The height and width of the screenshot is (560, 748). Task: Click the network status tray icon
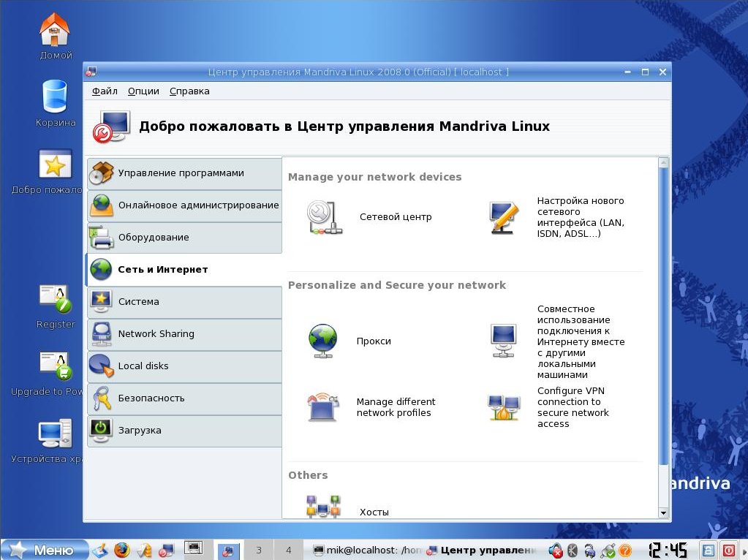tap(608, 551)
